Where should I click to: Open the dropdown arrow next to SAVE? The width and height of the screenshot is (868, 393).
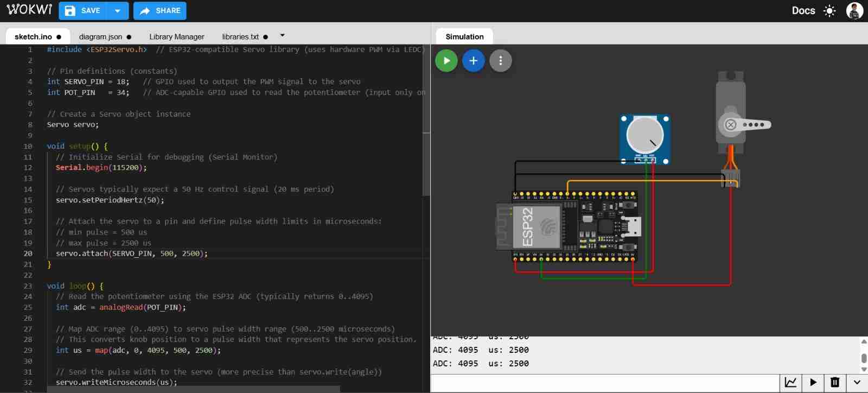tap(118, 11)
